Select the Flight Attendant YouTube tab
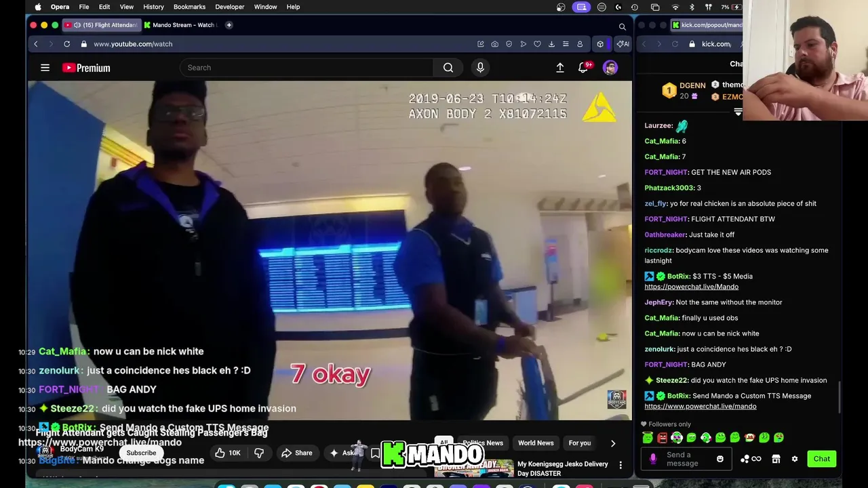868x488 pixels. pos(100,25)
